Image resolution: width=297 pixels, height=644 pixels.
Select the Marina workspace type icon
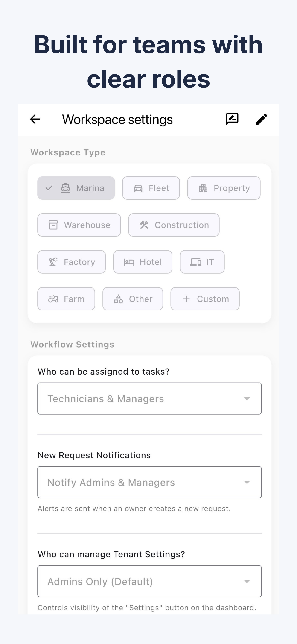point(65,188)
